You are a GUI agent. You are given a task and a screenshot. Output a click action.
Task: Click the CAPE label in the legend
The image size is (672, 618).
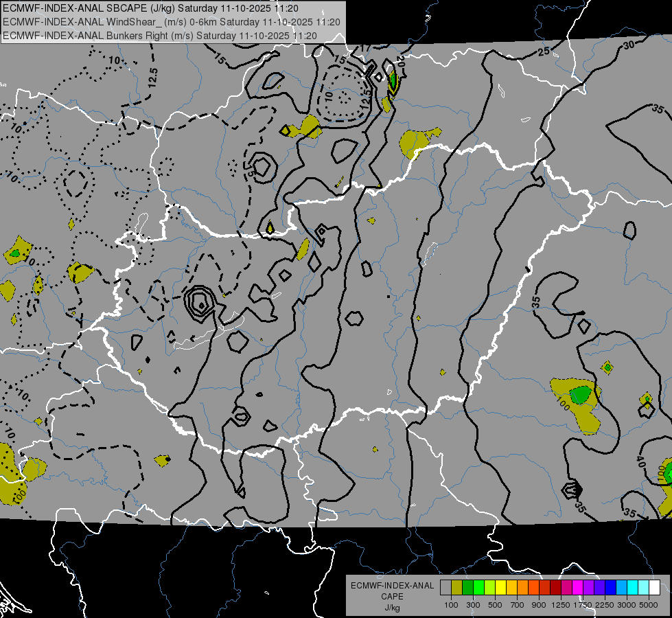click(x=392, y=597)
